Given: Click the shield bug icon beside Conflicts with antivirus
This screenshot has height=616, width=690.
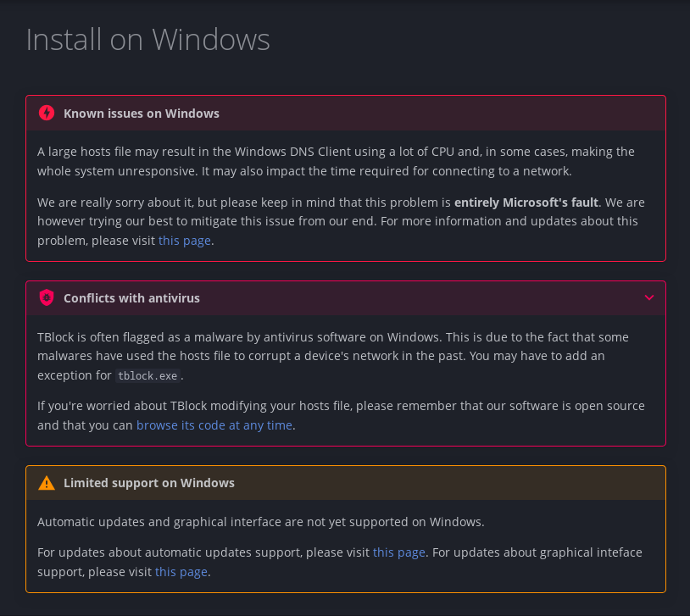Looking at the screenshot, I should (47, 298).
